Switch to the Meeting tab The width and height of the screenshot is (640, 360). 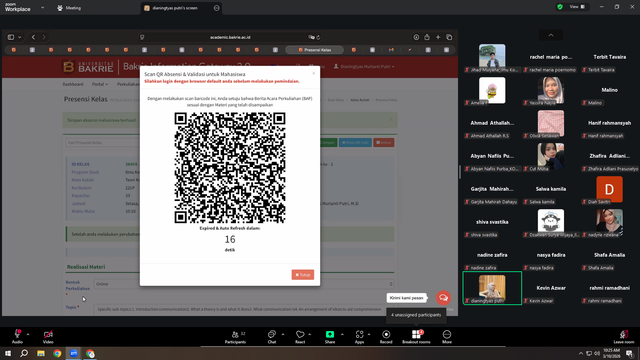point(69,8)
